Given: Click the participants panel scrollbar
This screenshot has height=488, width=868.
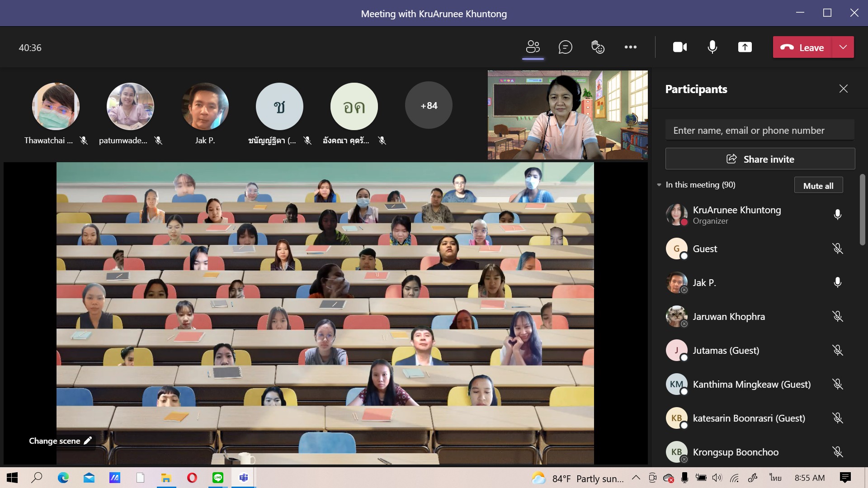Looking at the screenshot, I should coord(862,210).
